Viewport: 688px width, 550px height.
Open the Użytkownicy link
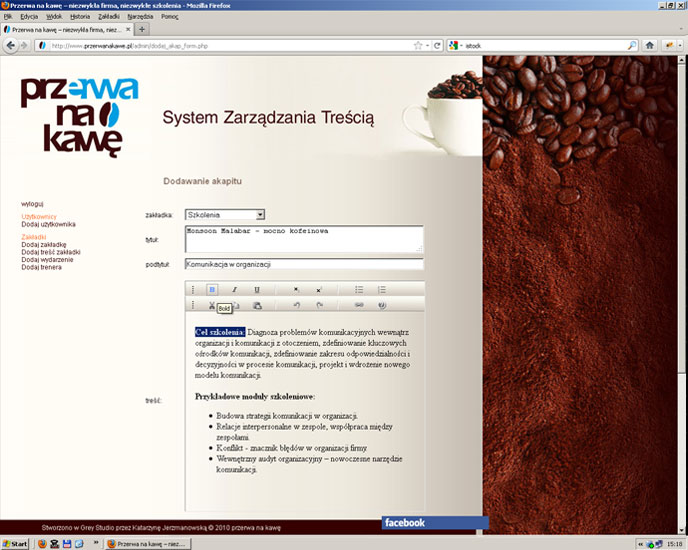click(x=39, y=217)
